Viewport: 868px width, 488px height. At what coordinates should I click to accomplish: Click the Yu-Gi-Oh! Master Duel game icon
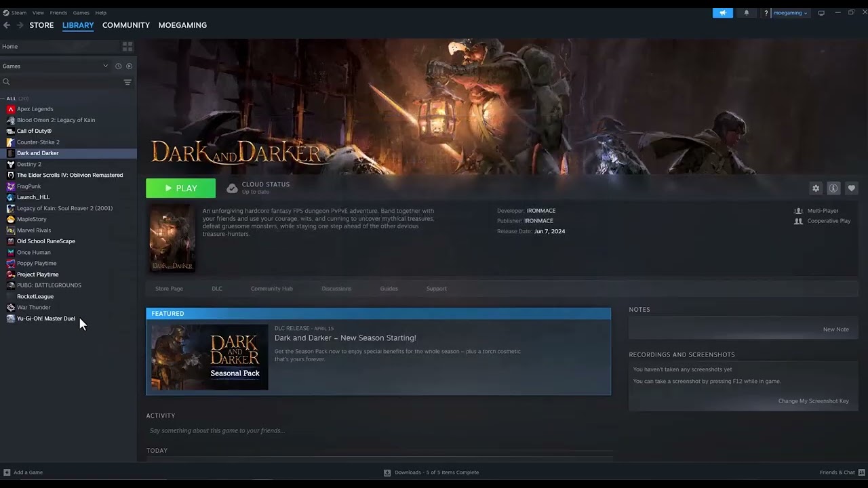(11, 319)
